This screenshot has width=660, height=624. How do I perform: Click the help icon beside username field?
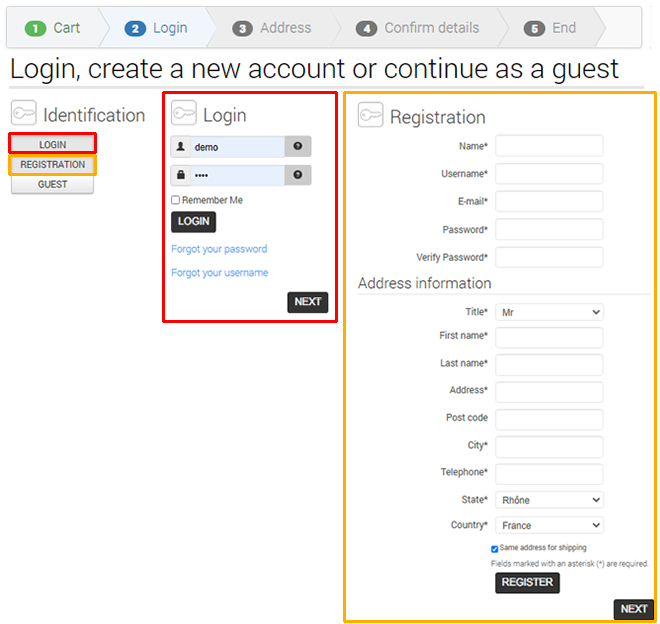click(298, 146)
